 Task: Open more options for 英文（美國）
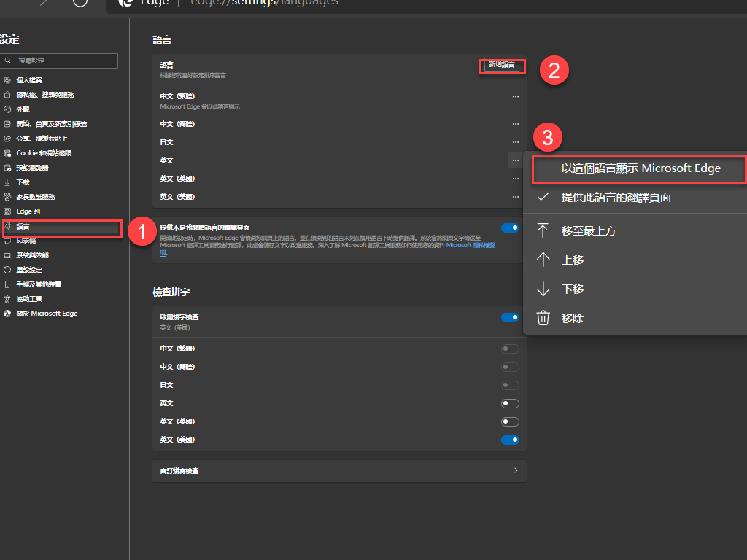pos(516,197)
